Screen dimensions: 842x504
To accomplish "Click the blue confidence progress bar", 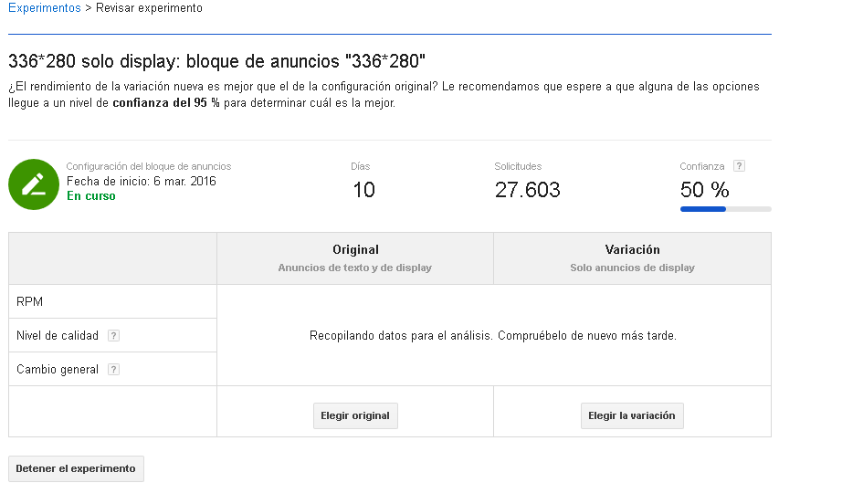I will click(725, 209).
